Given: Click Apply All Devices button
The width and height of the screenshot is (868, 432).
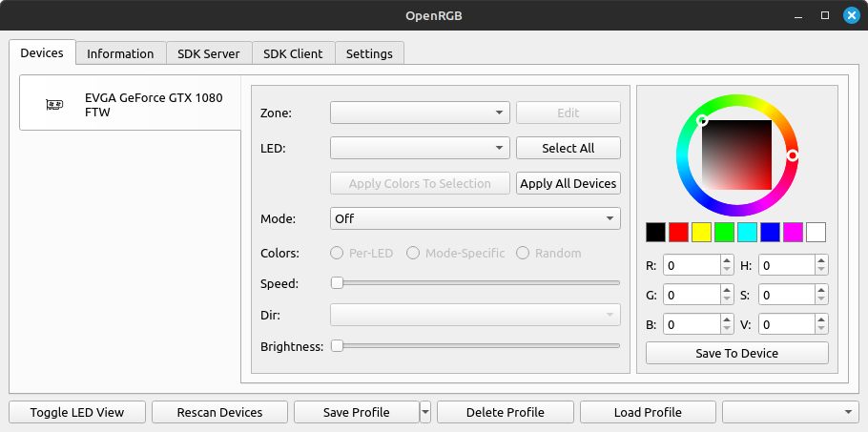Looking at the screenshot, I should 568,184.
